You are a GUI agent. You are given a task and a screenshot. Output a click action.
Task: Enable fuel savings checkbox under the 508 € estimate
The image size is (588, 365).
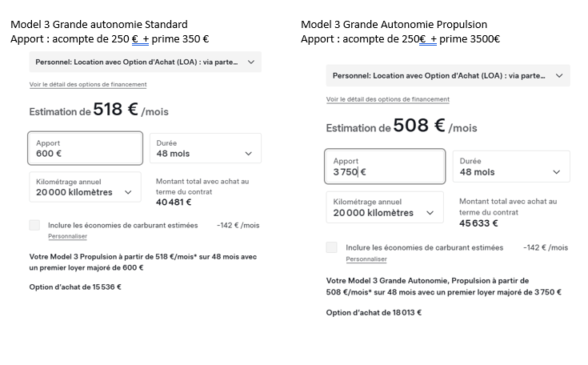click(x=332, y=247)
